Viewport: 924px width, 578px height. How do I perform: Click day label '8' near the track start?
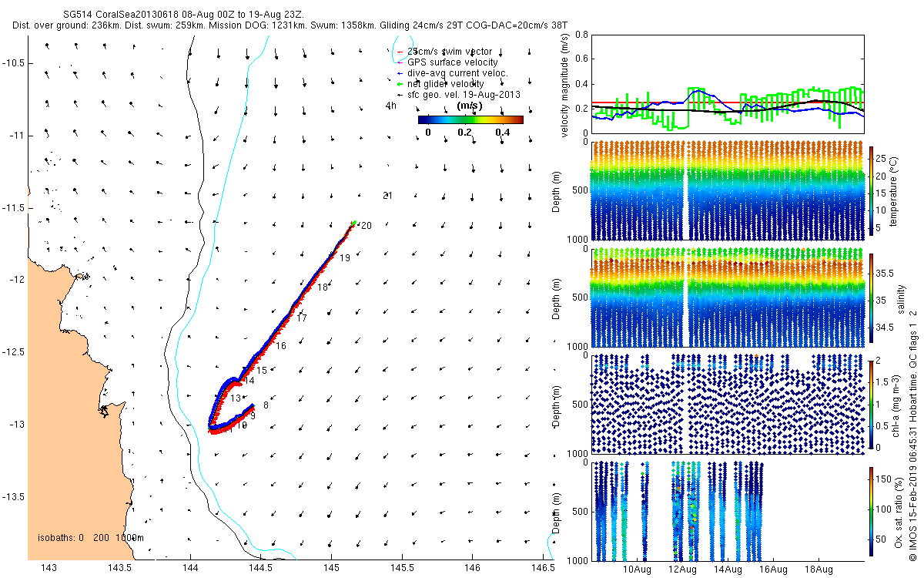tap(266, 405)
